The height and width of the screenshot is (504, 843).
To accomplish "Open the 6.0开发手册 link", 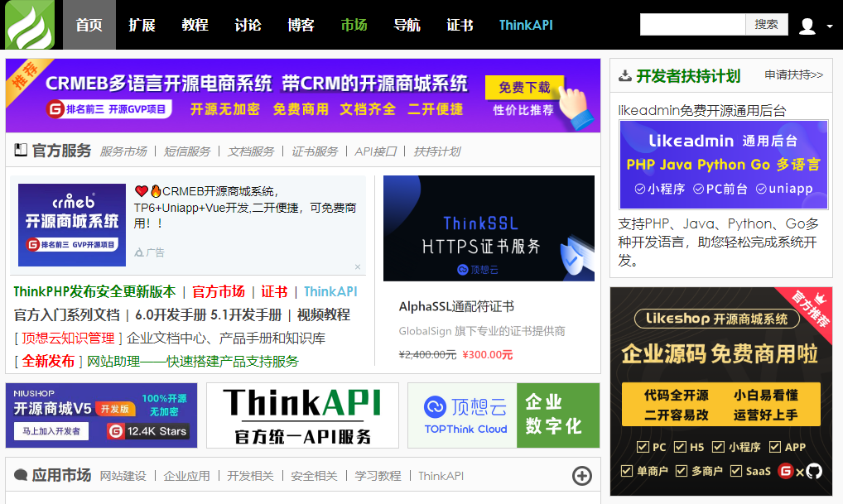I will [171, 314].
